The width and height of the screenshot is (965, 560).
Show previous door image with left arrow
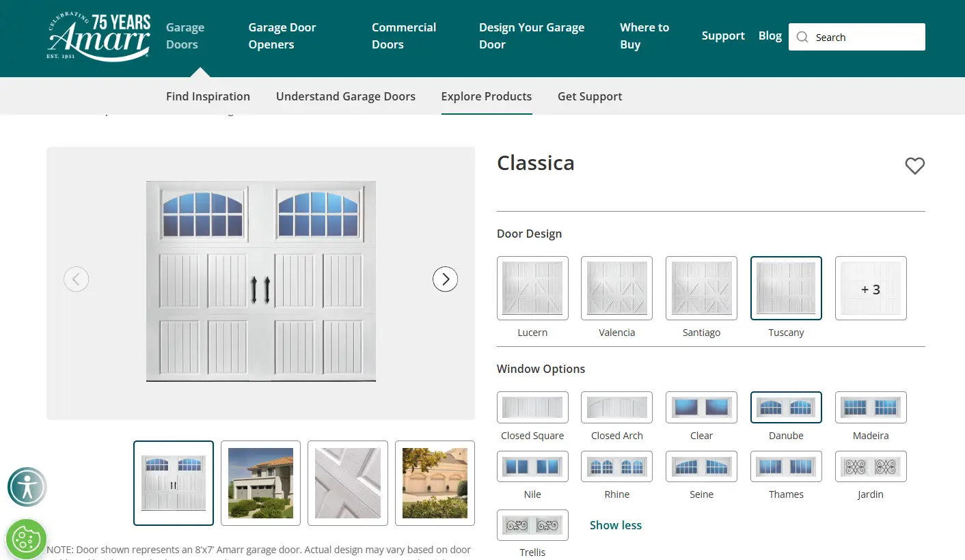76,279
